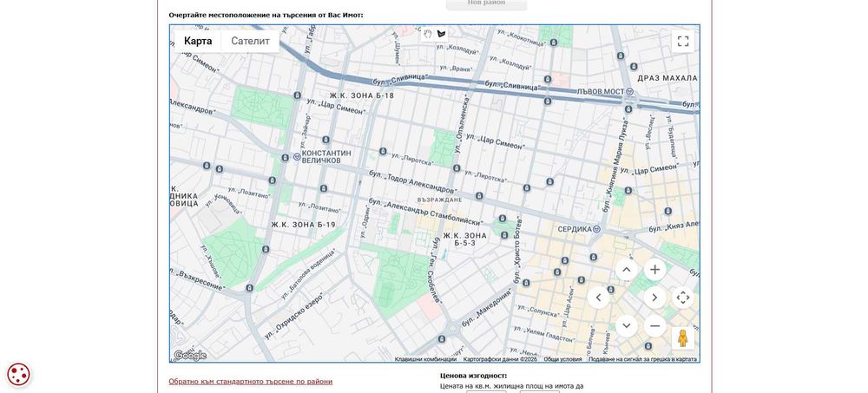Switch to Сателит satellite view

(x=250, y=41)
